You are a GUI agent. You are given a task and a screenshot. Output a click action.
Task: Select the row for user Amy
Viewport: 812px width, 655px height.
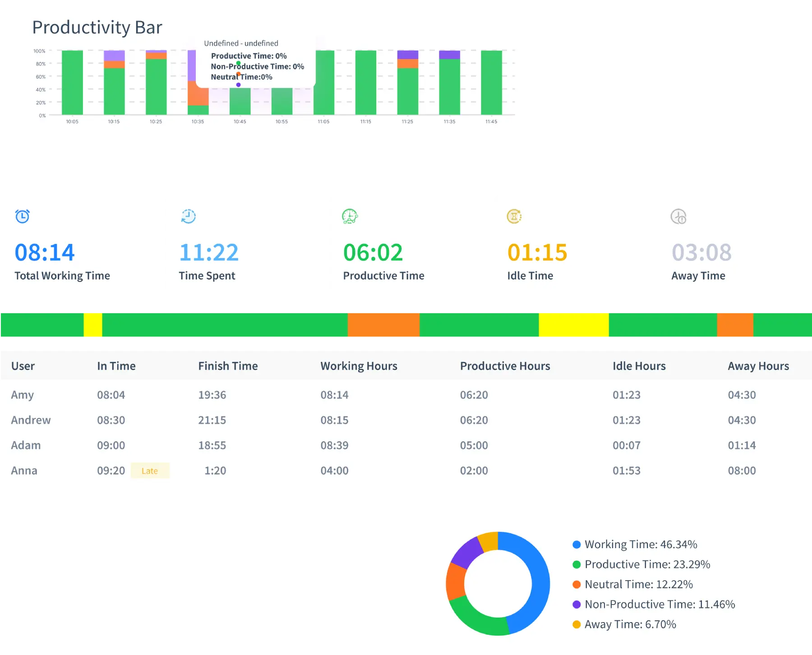[x=22, y=394]
